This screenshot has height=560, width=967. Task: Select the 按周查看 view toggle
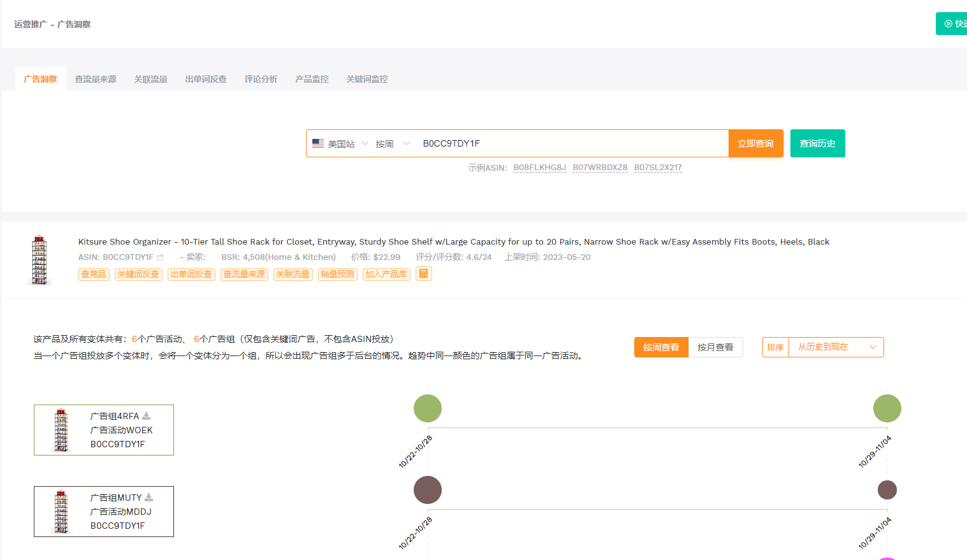pos(661,347)
